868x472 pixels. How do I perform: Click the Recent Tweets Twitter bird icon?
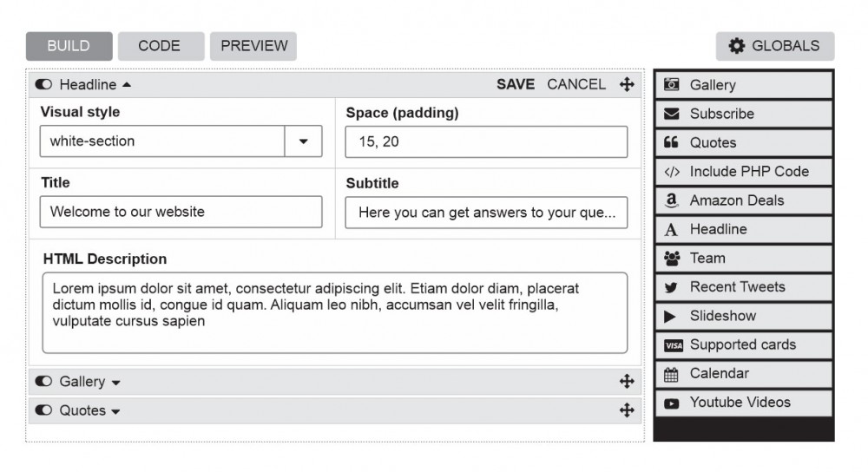pos(671,287)
